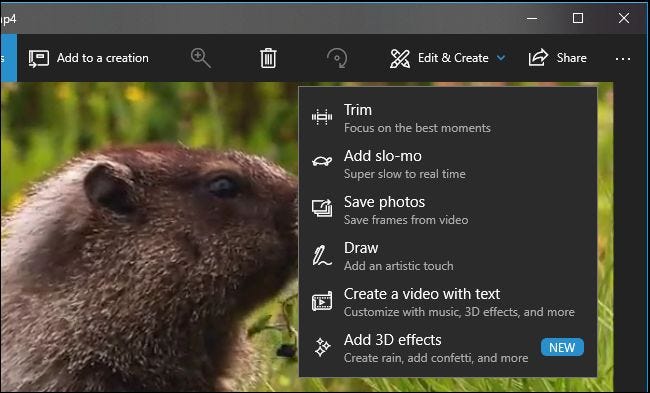This screenshot has width=650, height=393.
Task: Choose Add 3D effects entry
Action: tap(448, 348)
